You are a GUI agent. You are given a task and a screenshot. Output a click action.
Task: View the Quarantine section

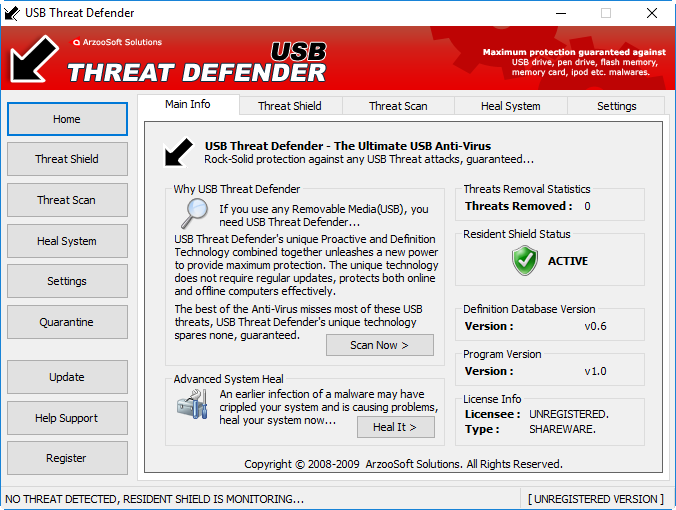coord(67,322)
